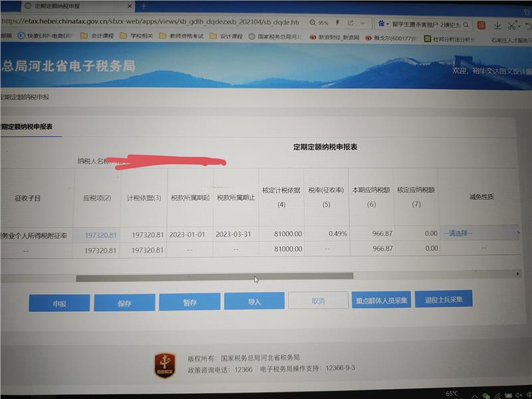532x399 pixels.
Task: Click the 保存 save button
Action: 124,303
